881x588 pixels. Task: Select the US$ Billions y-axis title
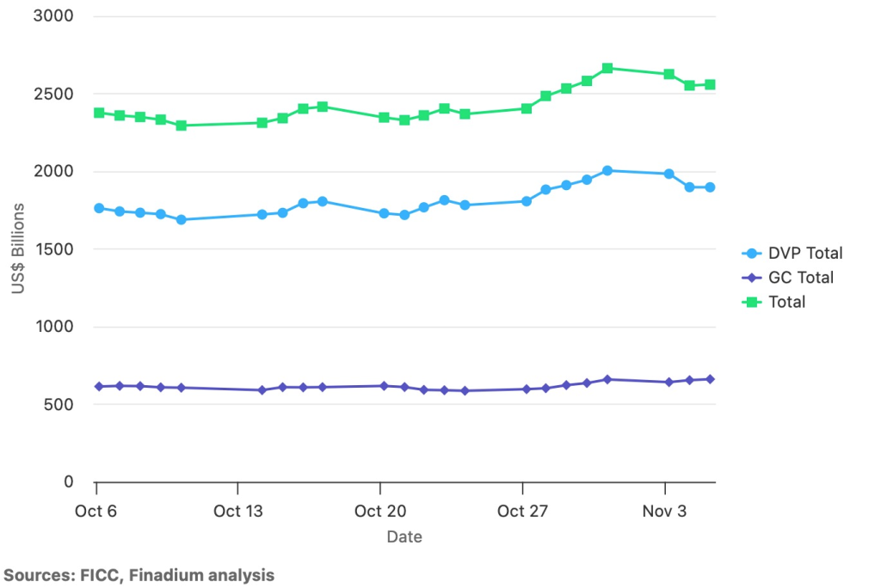click(x=18, y=248)
